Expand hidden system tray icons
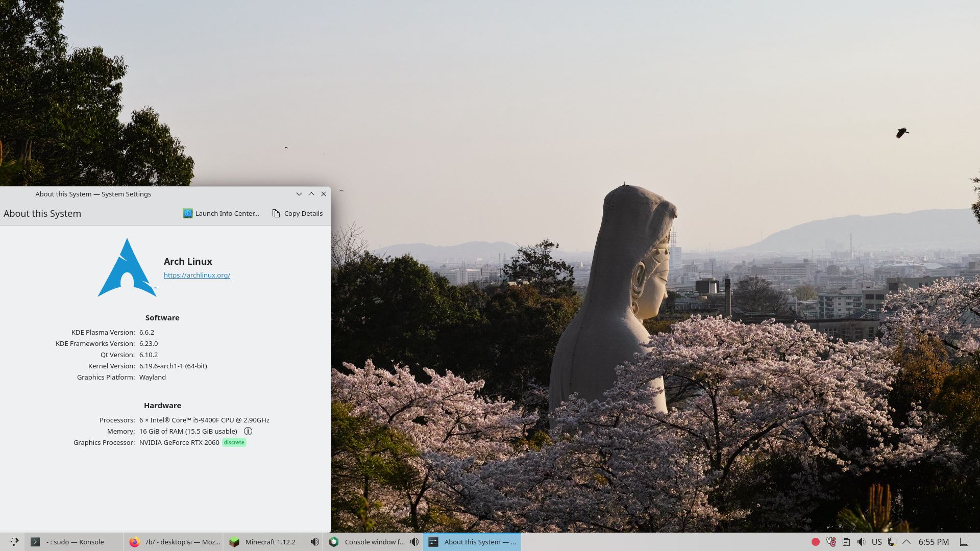 pos(906,542)
